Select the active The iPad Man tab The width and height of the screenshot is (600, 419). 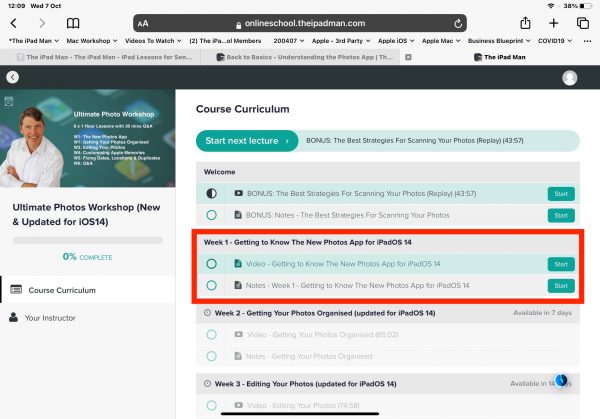click(500, 57)
